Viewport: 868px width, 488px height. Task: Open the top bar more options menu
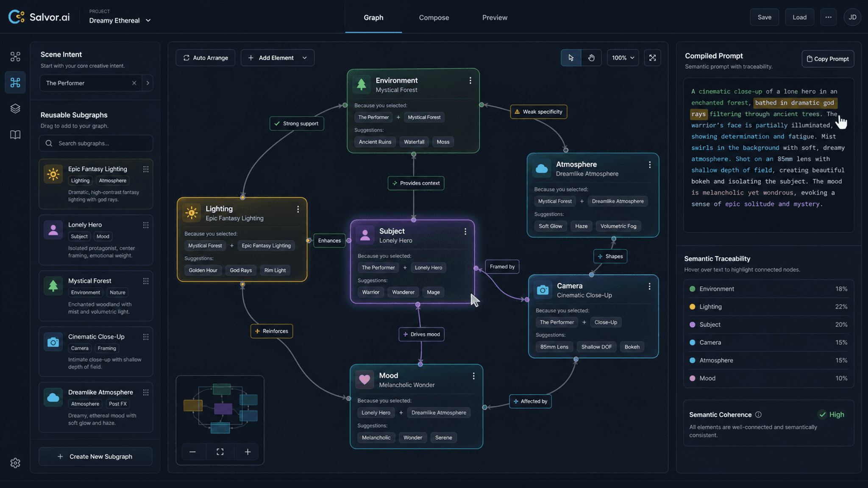828,17
